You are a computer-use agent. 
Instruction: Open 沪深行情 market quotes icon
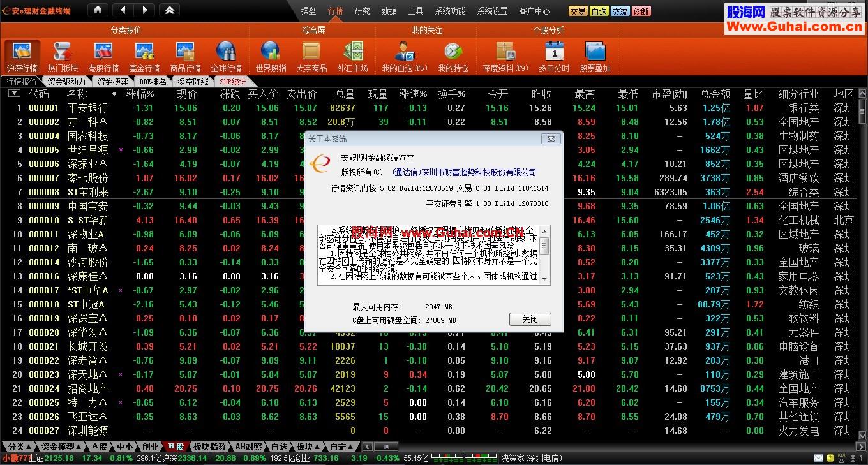22,57
